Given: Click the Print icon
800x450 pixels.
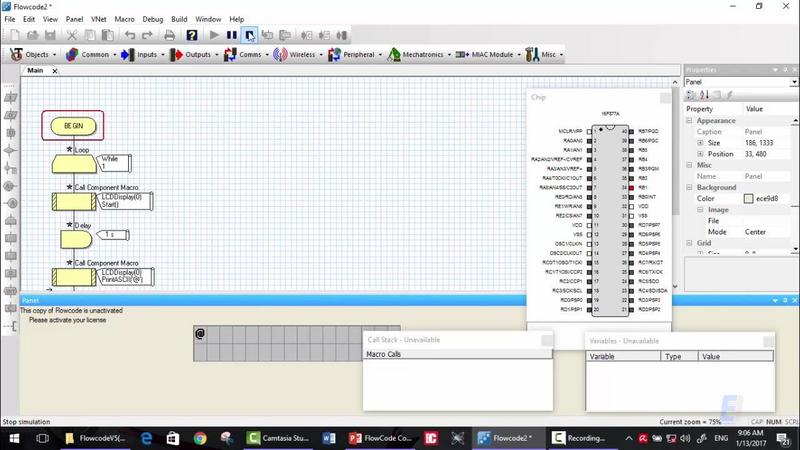Looking at the screenshot, I should point(169,35).
